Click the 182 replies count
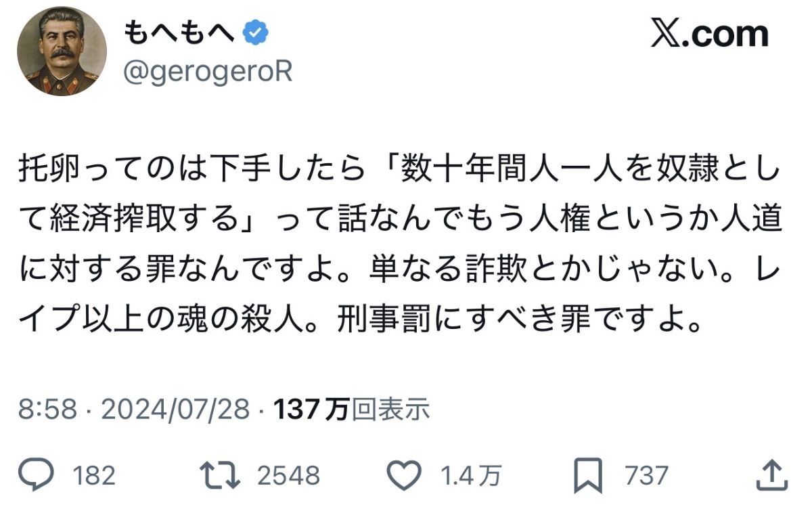 click(x=93, y=476)
